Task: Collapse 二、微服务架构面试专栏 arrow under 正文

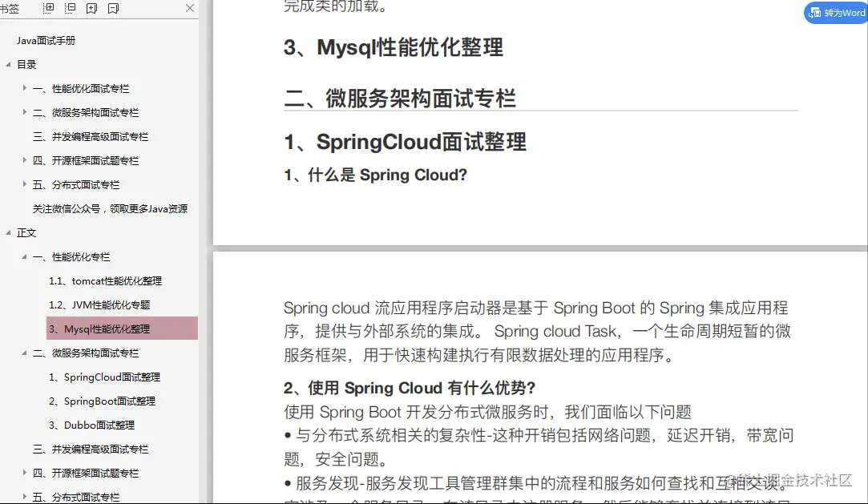Action: [x=24, y=353]
